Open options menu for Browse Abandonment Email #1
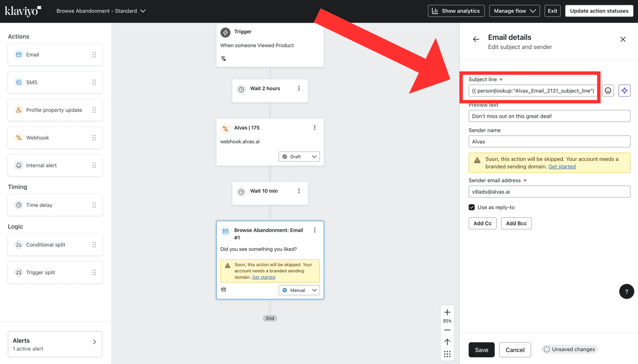This screenshot has width=638, height=364. tap(314, 230)
